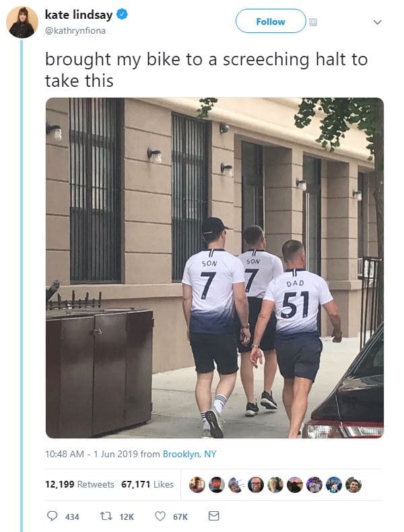404x532 pixels.
Task: Follow kate lindsay
Action: 271,21
